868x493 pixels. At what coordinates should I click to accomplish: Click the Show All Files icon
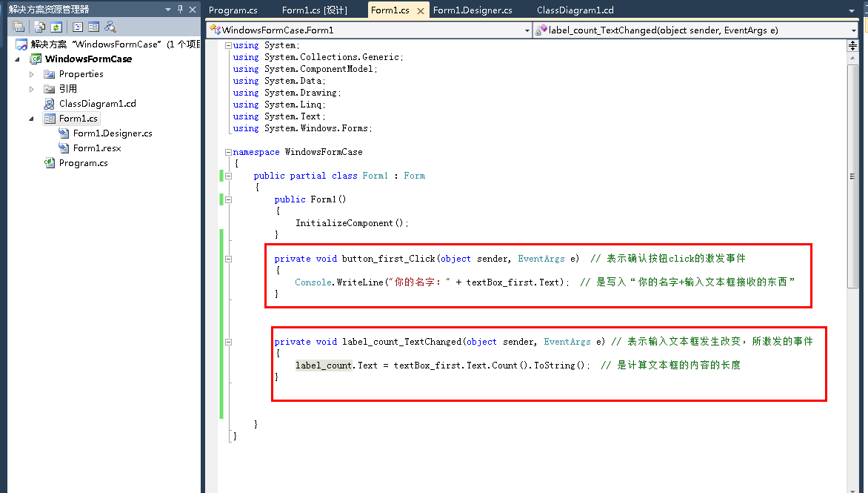(x=39, y=27)
